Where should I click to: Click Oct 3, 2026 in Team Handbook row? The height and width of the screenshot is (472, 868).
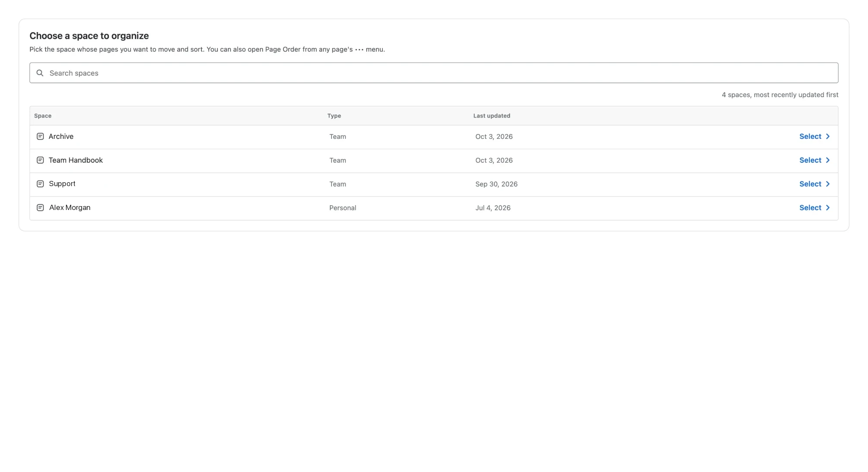(494, 161)
